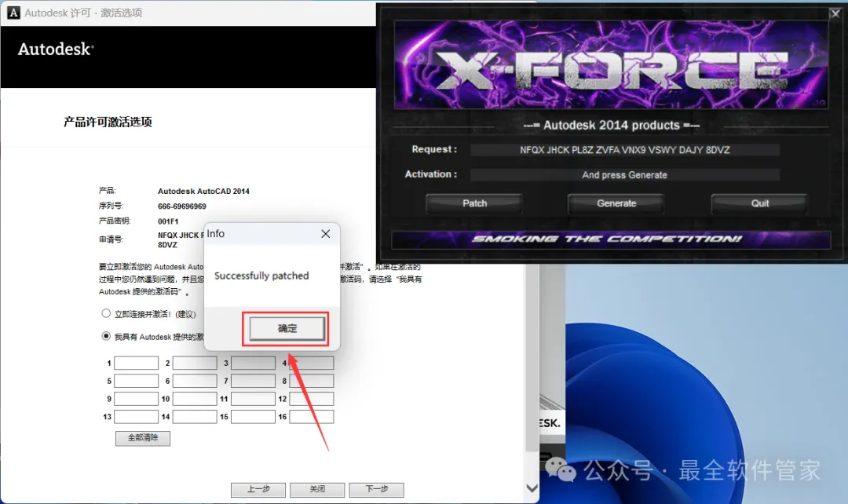This screenshot has width=848, height=504.
Task: Click Autodesk AutoCAD 2014 product name
Action: pyautogui.click(x=203, y=191)
